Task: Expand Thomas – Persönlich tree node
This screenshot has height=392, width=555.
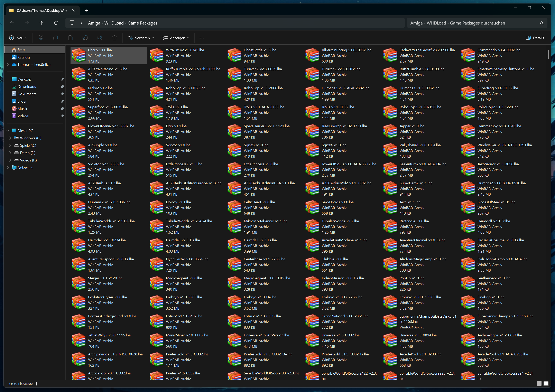Action: [x=8, y=65]
